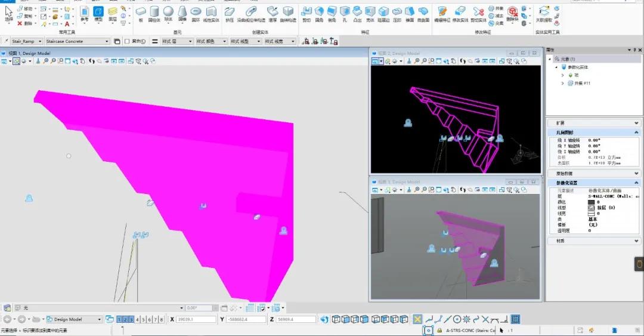
Task: Click the 关联提取 associative extraction tool
Action: [x=543, y=14]
